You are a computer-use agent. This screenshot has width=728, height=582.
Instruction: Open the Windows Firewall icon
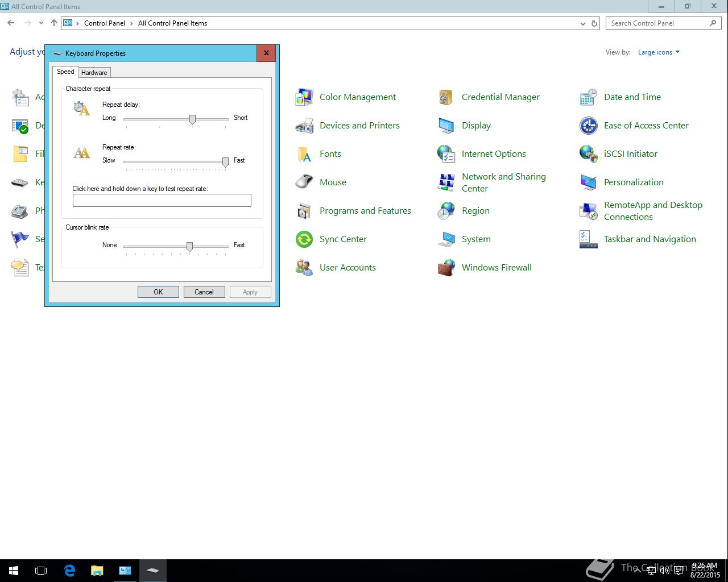click(x=446, y=268)
